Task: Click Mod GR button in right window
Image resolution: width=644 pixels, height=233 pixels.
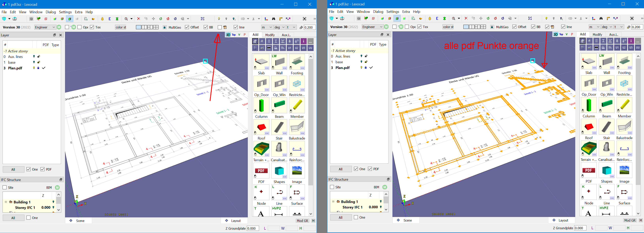Action: tap(630, 220)
